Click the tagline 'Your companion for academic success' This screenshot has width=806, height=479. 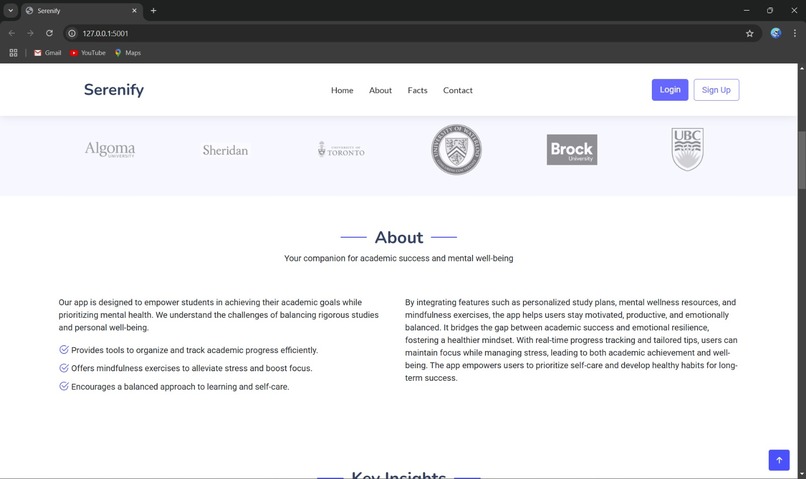point(399,259)
